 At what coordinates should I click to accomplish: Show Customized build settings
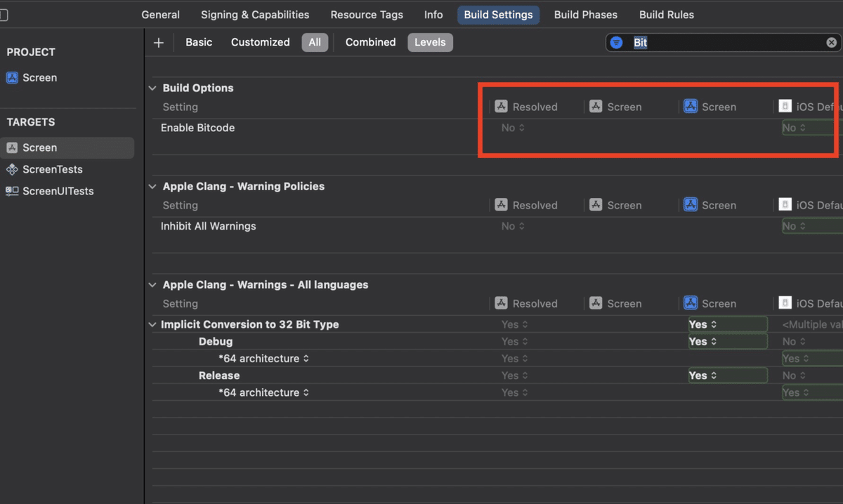point(260,42)
